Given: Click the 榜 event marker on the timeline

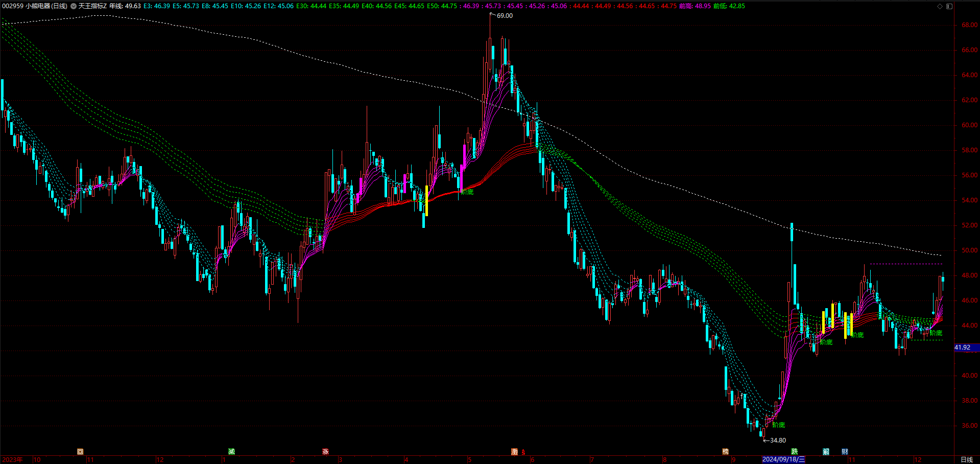Looking at the screenshot, I should (x=725, y=452).
